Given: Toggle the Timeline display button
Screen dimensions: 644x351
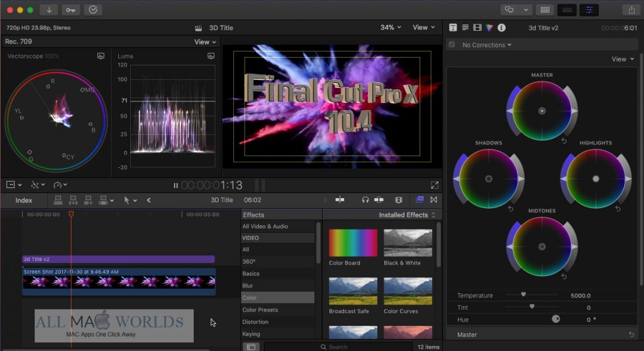Looking at the screenshot, I should pyautogui.click(x=567, y=10).
